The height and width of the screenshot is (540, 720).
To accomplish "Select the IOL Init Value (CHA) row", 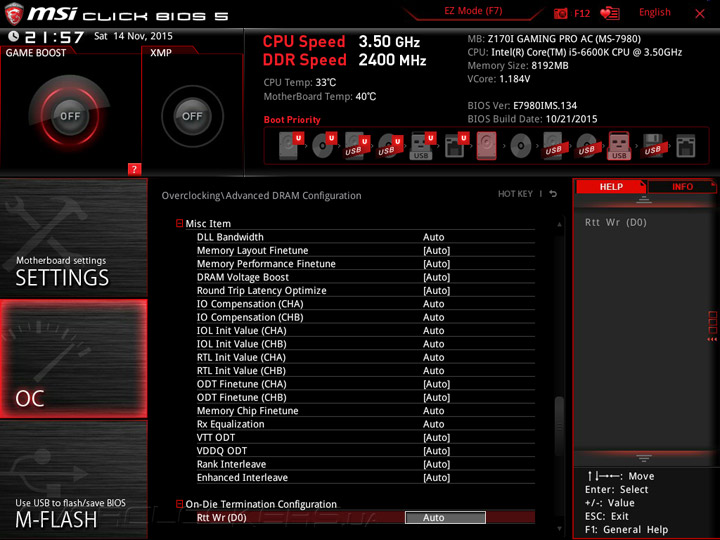I will pos(366,330).
